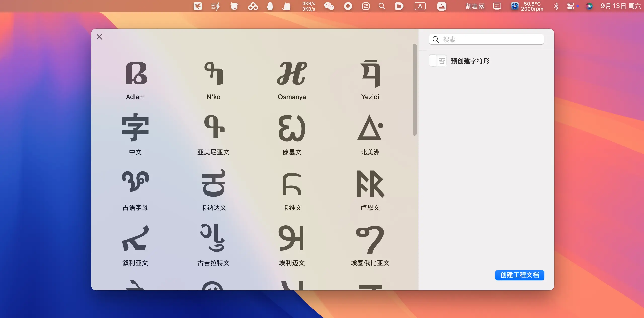This screenshot has width=644, height=318.
Task: Pick the Yezidi script icon
Action: [x=370, y=73]
